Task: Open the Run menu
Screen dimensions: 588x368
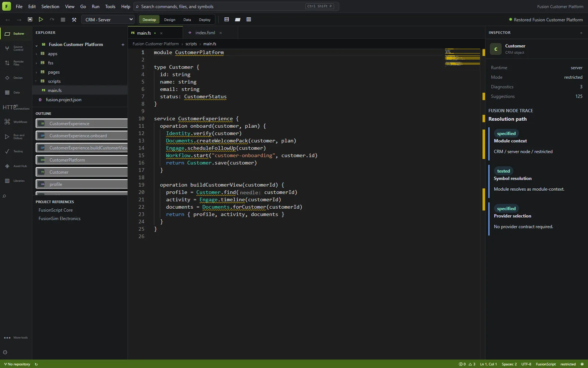Action: tap(96, 7)
